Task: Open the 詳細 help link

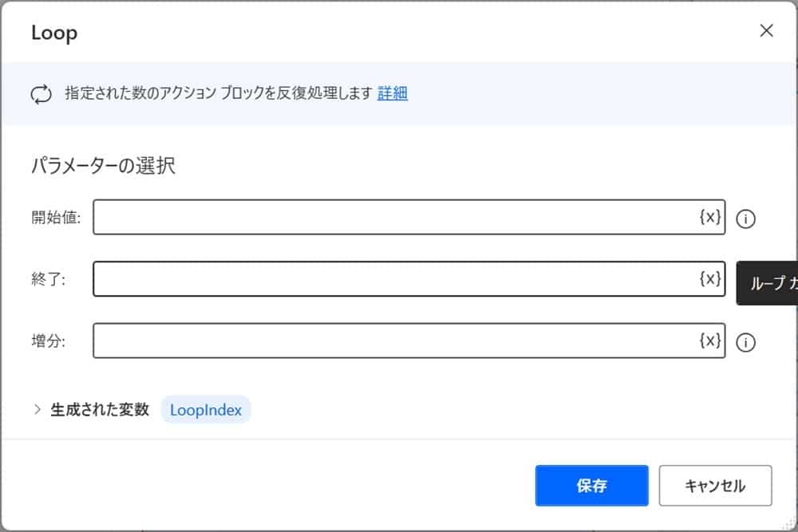Action: (393, 93)
